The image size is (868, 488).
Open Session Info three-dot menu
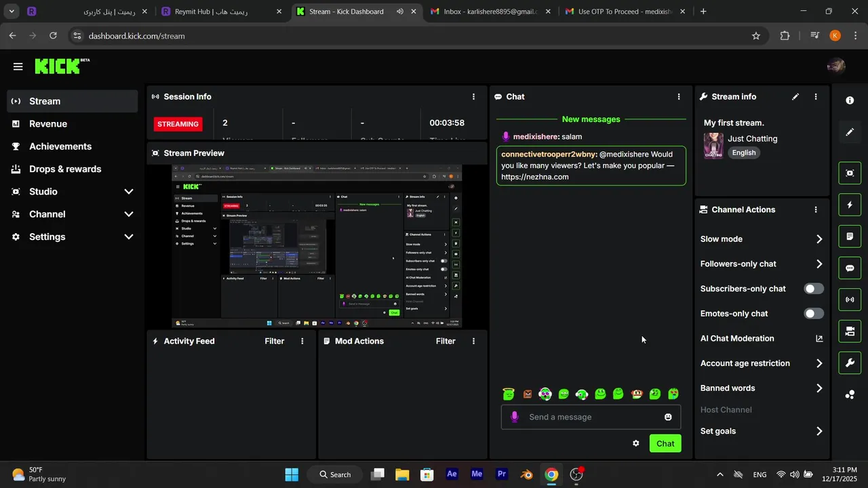(x=473, y=97)
